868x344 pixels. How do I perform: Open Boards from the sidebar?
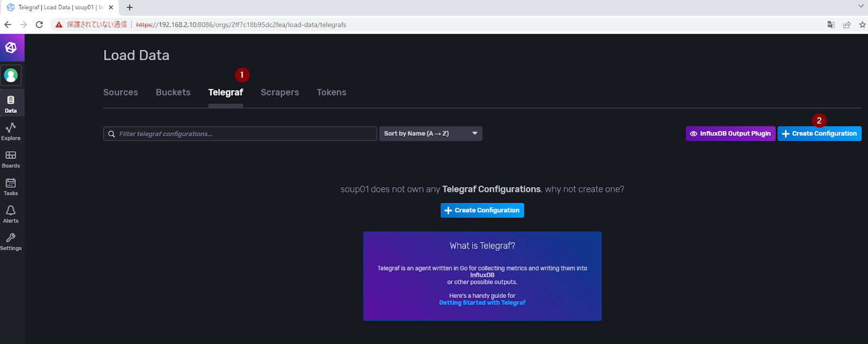click(11, 159)
